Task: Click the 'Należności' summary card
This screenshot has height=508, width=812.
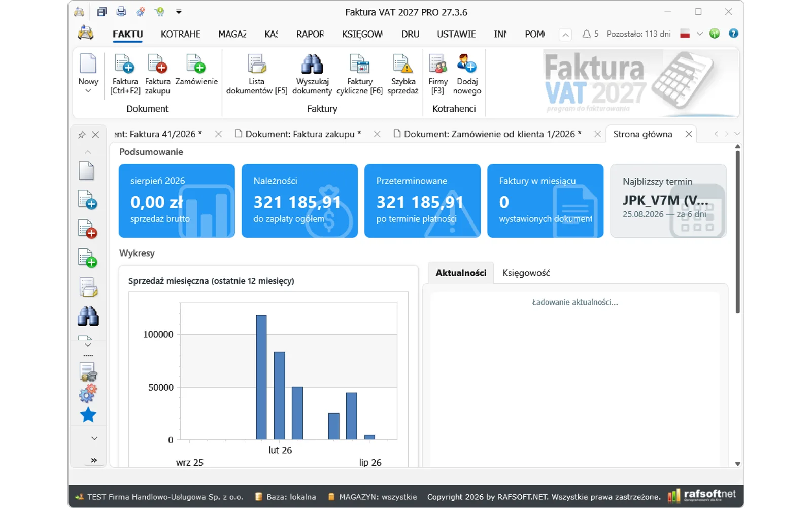Action: [x=299, y=201]
